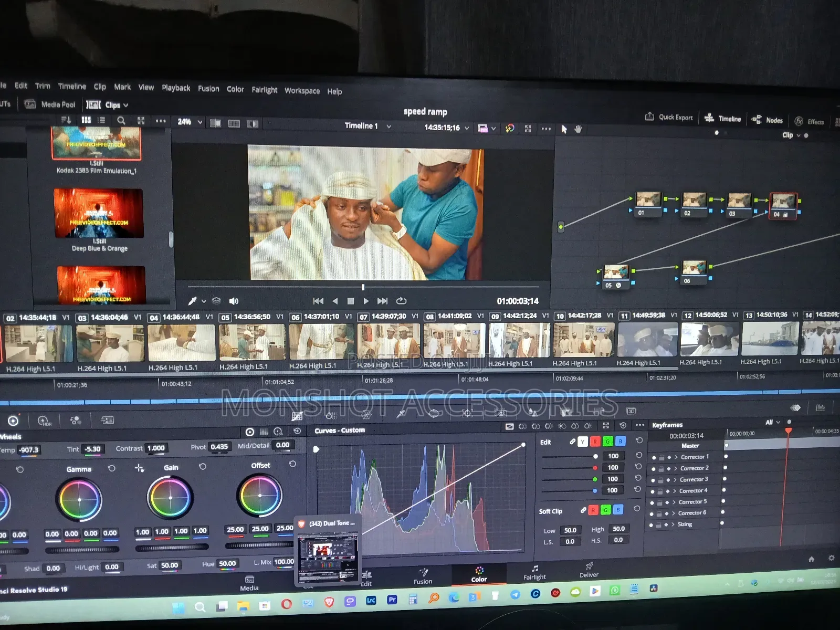Open Premiere Pro from the taskbar
The image size is (840, 630).
392,600
